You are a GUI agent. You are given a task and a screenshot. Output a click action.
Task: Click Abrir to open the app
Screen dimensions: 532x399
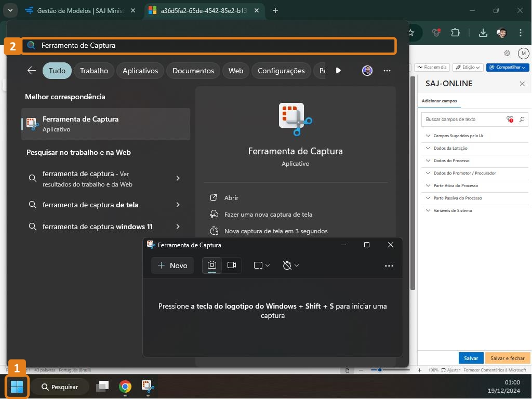coord(231,198)
